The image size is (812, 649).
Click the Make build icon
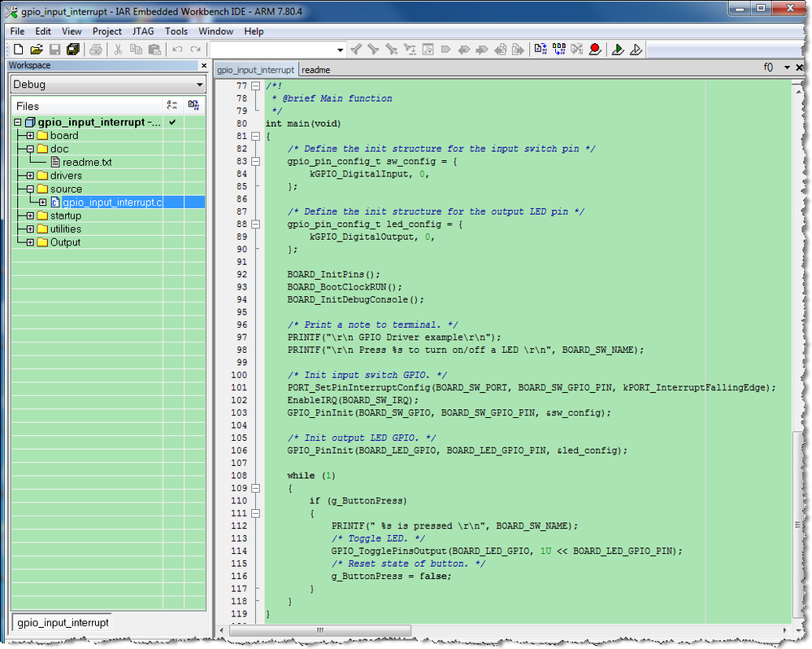click(x=558, y=50)
